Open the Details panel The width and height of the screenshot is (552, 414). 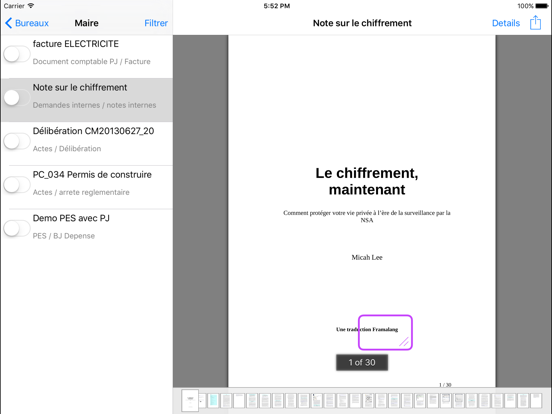point(506,23)
